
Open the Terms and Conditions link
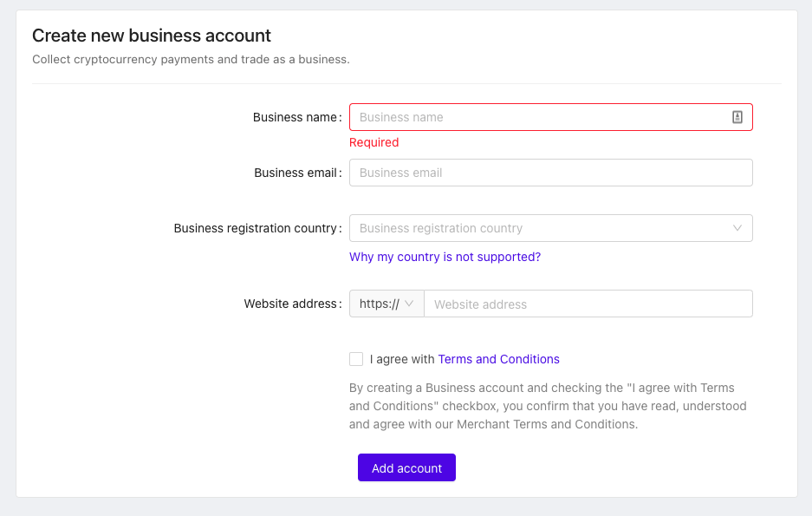pyautogui.click(x=498, y=359)
